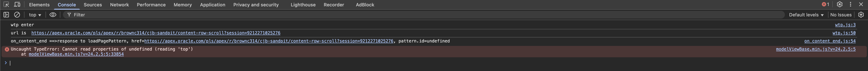Open the wtp.js:3 source link
Viewport: 868px width, 71px height.
click(x=845, y=25)
